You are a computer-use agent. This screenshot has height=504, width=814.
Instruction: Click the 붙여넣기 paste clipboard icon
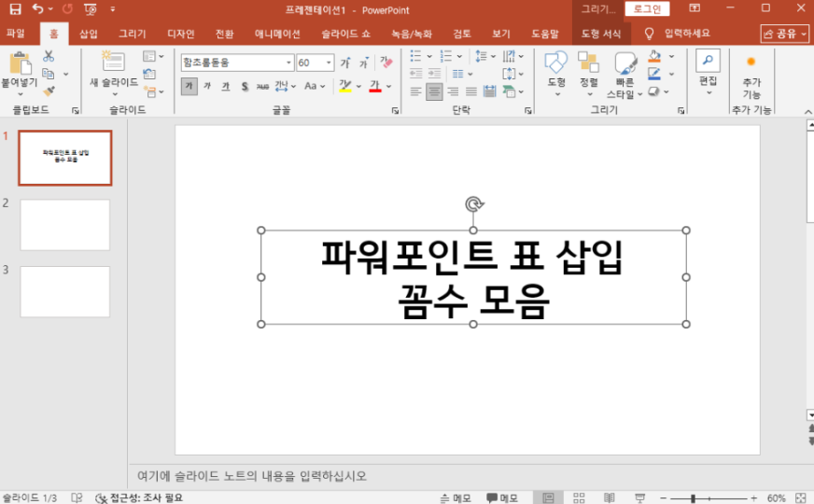point(20,63)
